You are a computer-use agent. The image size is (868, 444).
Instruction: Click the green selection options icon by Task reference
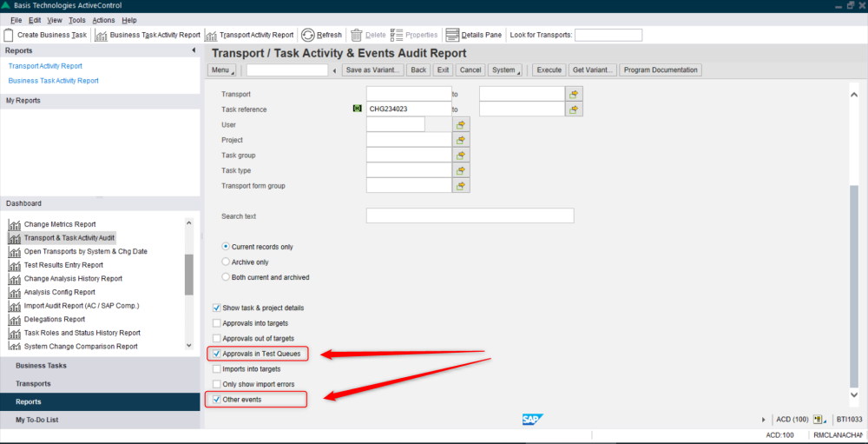(357, 109)
